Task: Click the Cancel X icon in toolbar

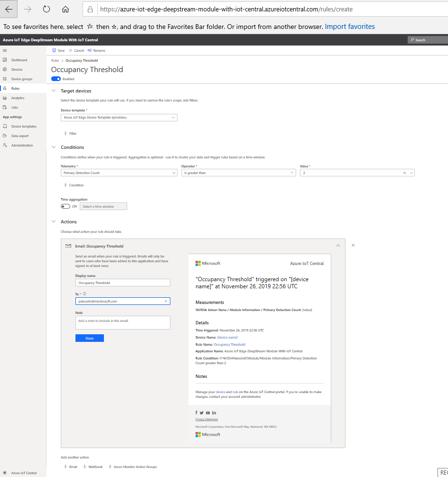Action: 70,50
